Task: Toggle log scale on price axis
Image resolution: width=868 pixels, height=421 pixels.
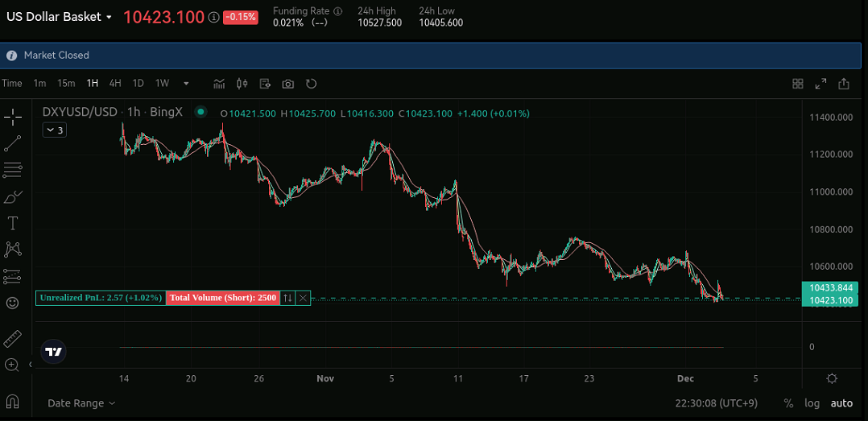Action: point(812,403)
